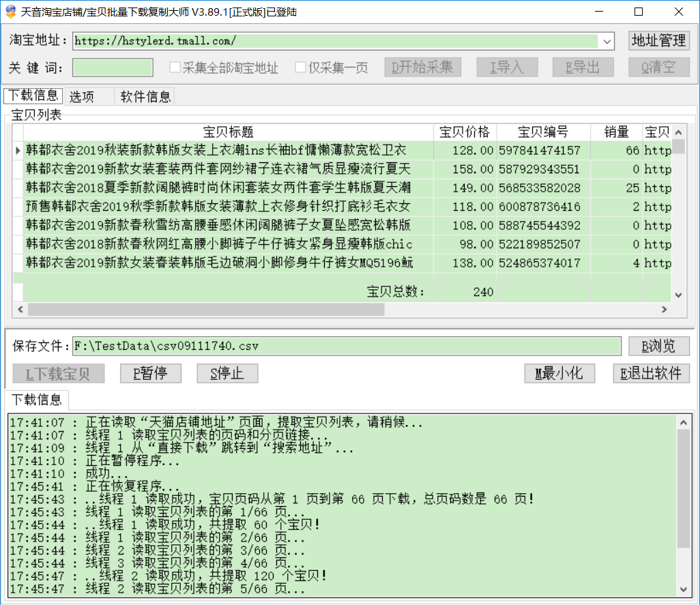Viewport: 700px width, 605px height.
Task: Select the row with ID 587929343551
Action: pyautogui.click(x=539, y=169)
